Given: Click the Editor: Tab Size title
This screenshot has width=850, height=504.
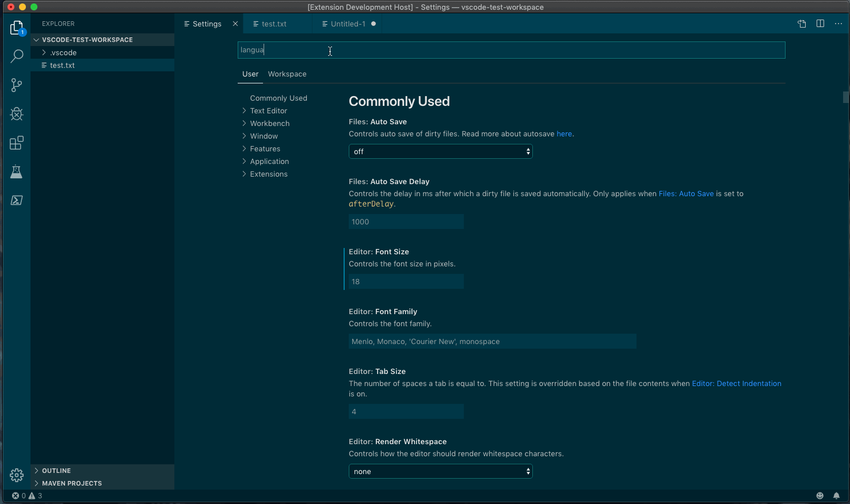Looking at the screenshot, I should click(x=377, y=372).
